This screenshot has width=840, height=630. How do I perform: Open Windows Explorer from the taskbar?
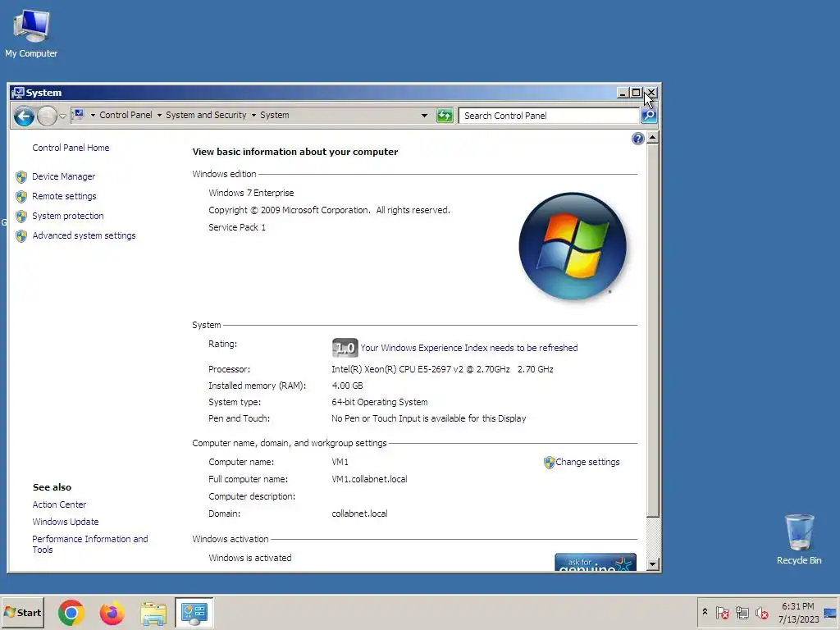click(x=153, y=613)
